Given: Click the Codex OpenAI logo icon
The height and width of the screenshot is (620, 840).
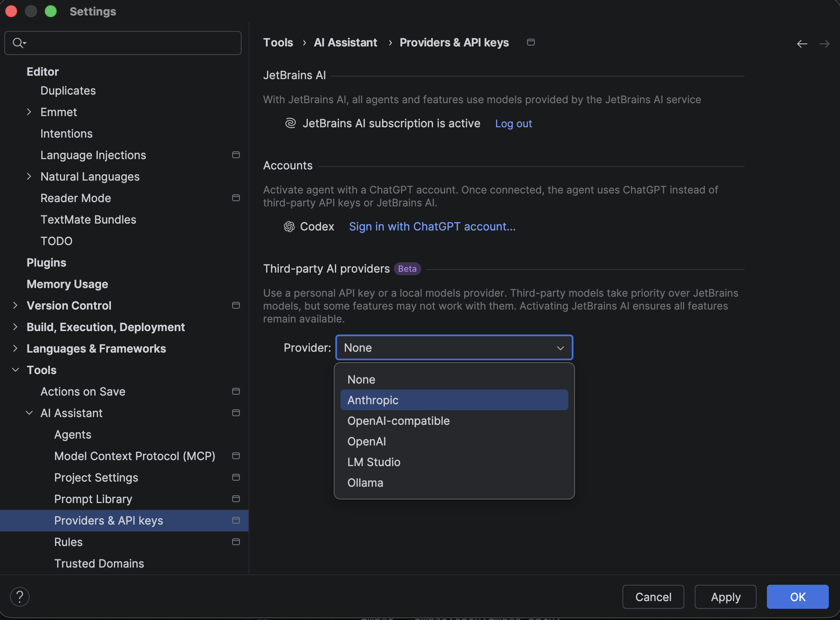Looking at the screenshot, I should pos(289,227).
